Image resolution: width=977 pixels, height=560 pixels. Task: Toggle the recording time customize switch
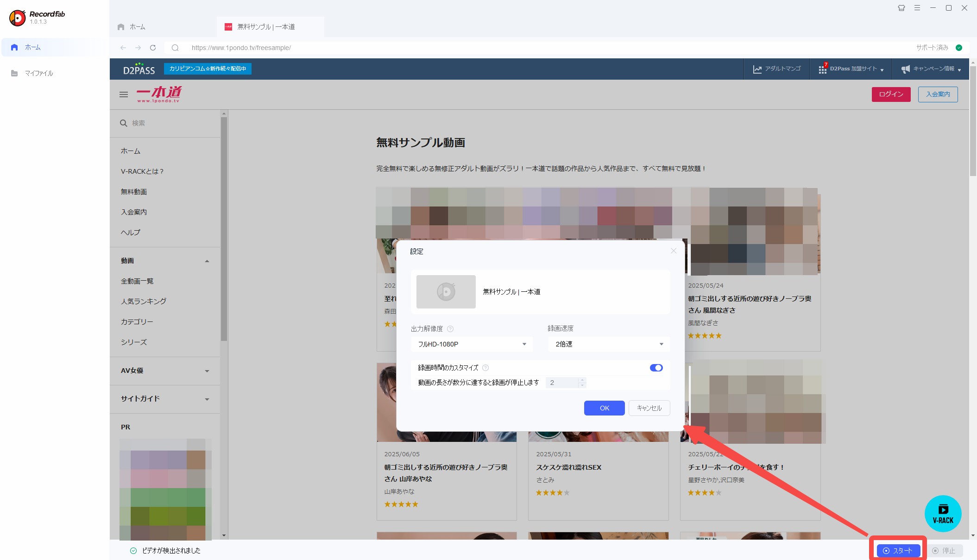(x=656, y=368)
